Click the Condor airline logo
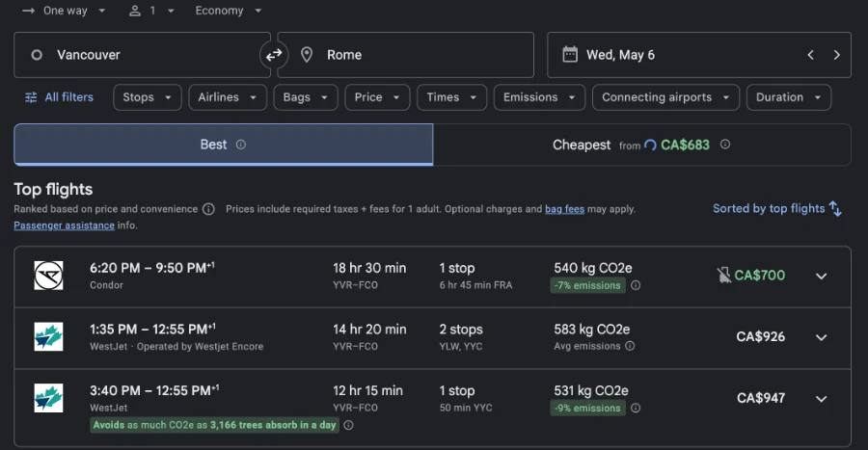This screenshot has width=868, height=450. pos(49,276)
